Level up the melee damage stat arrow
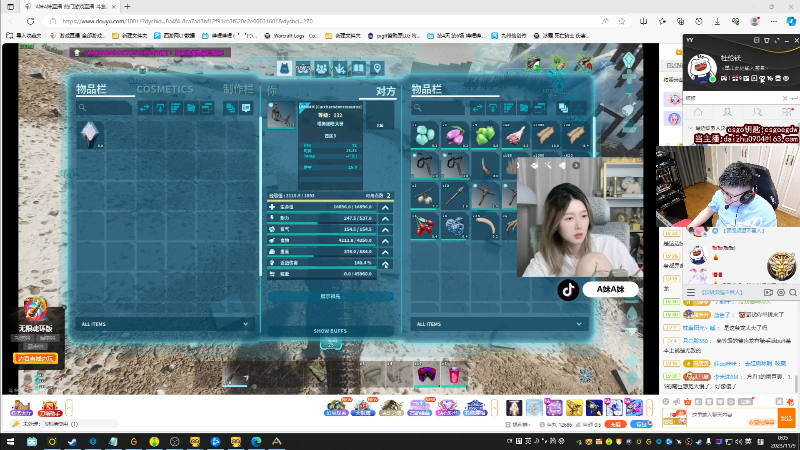800x450 pixels. tap(385, 263)
